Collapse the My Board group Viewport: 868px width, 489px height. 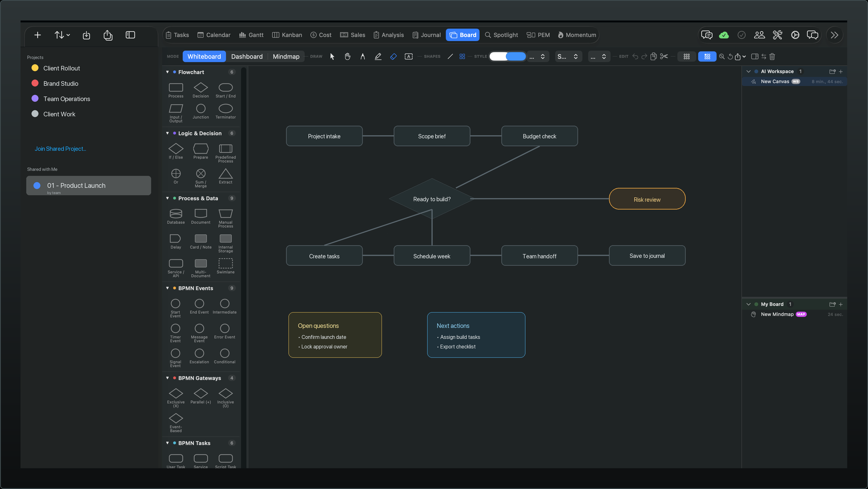tap(748, 304)
